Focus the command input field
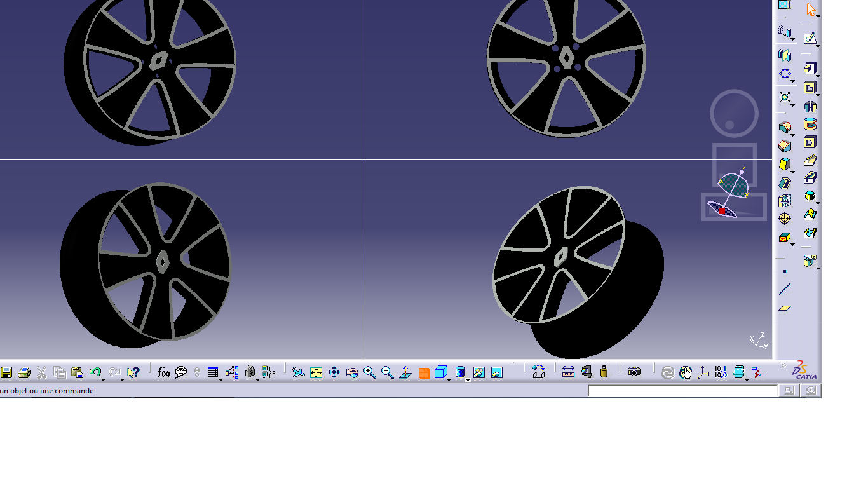This screenshot has width=868, height=488. (x=683, y=391)
